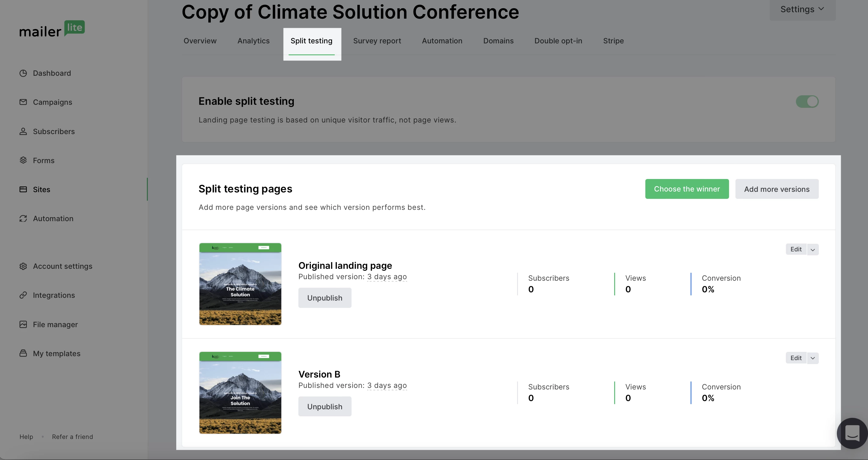
Task: Disable the split testing toggle
Action: (807, 101)
